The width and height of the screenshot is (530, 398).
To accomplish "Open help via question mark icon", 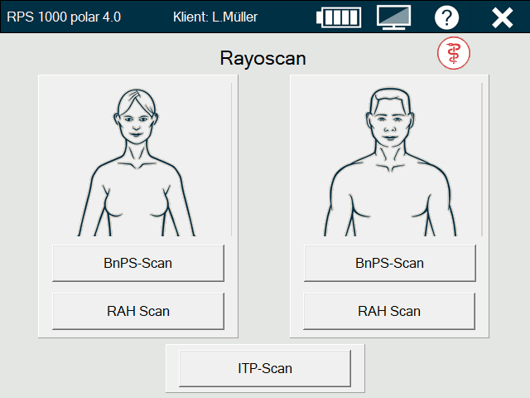I will coord(447,18).
